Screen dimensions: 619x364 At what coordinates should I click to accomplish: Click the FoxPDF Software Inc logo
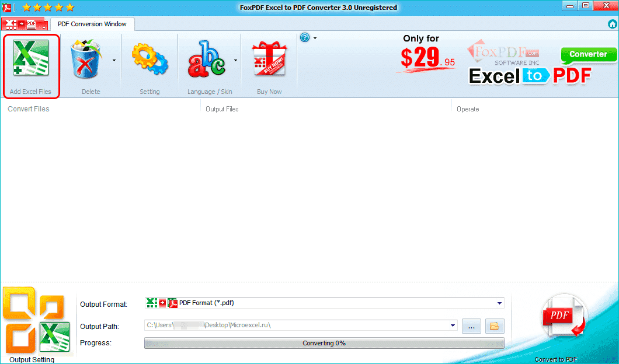tap(503, 53)
